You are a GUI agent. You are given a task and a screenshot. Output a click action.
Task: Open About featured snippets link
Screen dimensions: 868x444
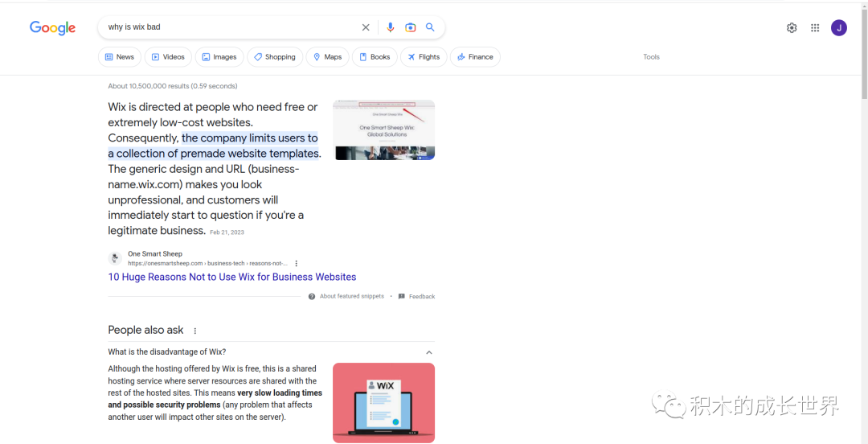point(351,297)
